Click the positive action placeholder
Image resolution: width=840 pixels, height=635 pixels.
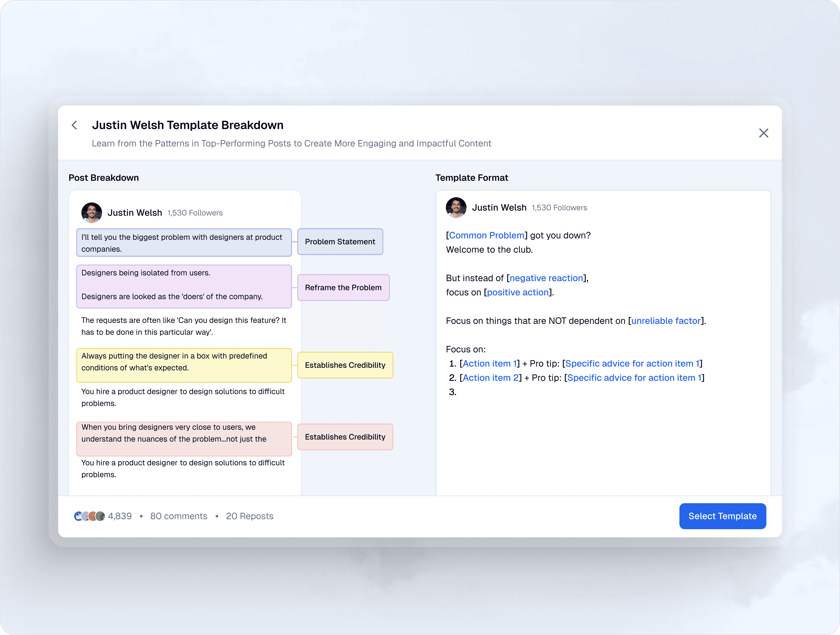click(518, 292)
